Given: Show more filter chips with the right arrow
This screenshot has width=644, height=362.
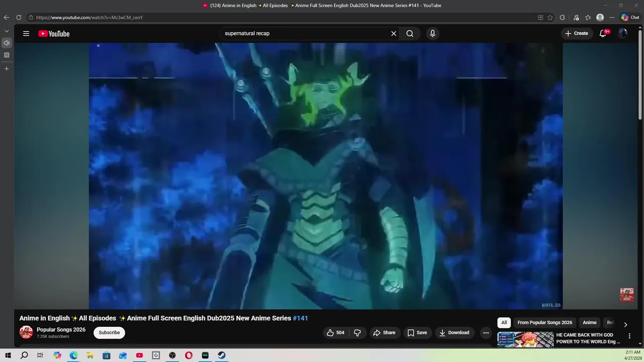Looking at the screenshot, I should point(625,325).
